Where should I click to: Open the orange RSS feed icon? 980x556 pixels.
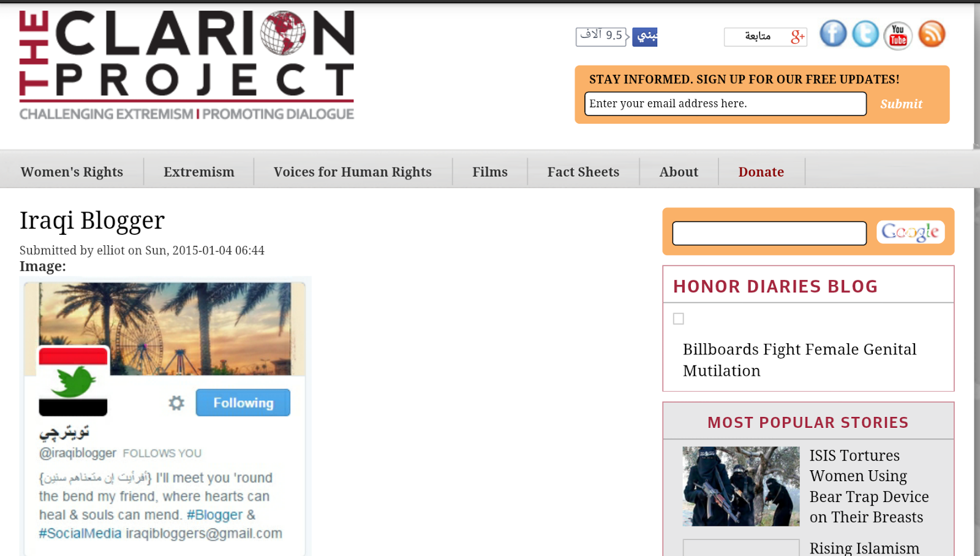932,34
